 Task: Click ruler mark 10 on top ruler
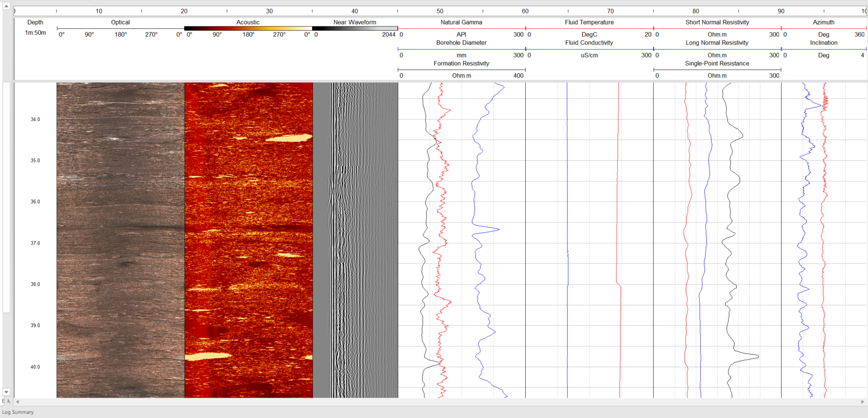pyautogui.click(x=99, y=11)
